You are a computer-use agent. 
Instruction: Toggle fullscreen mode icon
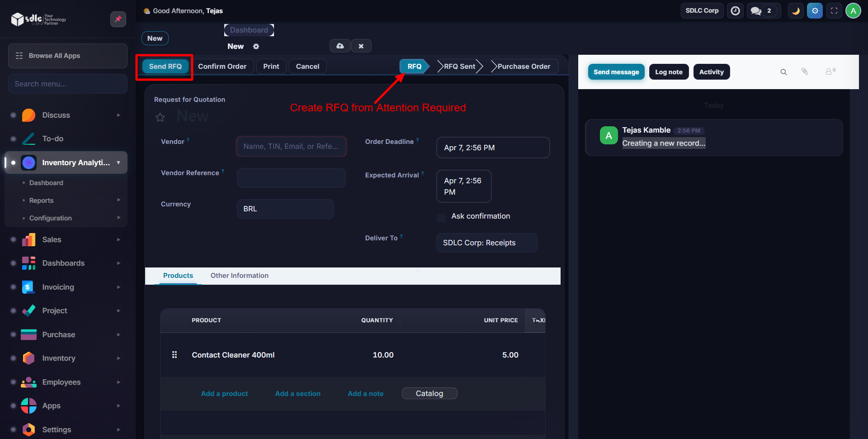tap(834, 10)
